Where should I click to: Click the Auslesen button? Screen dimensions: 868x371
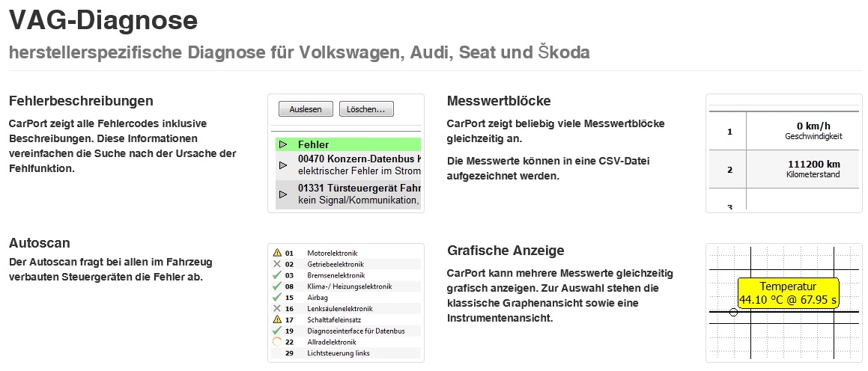pyautogui.click(x=306, y=109)
